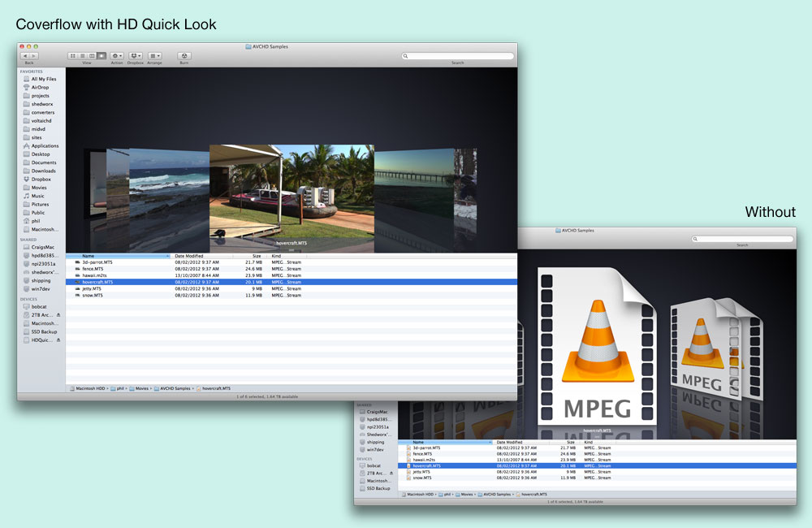Select jetty.MTS in the front window list

pyautogui.click(x=291, y=288)
